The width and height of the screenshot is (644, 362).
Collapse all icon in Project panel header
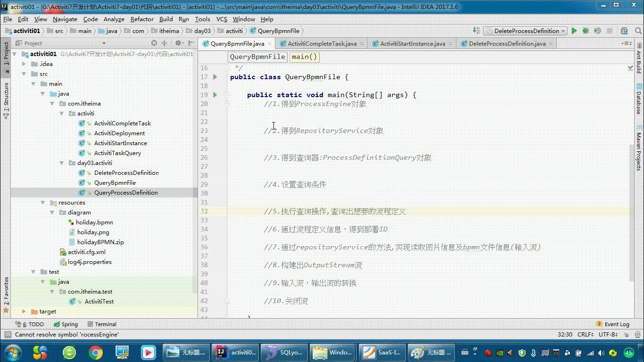[x=164, y=43]
